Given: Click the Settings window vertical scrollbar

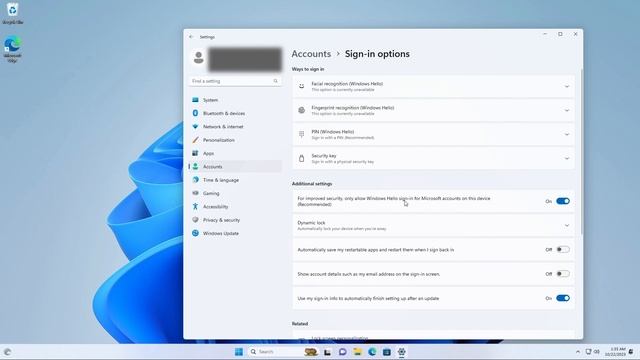Looking at the screenshot, I should (x=581, y=153).
